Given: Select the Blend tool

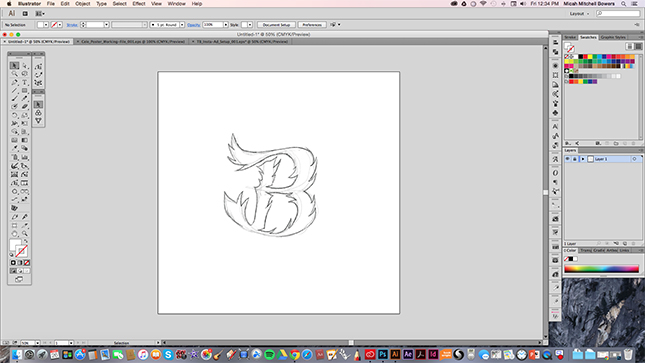Looking at the screenshot, I should 25,149.
